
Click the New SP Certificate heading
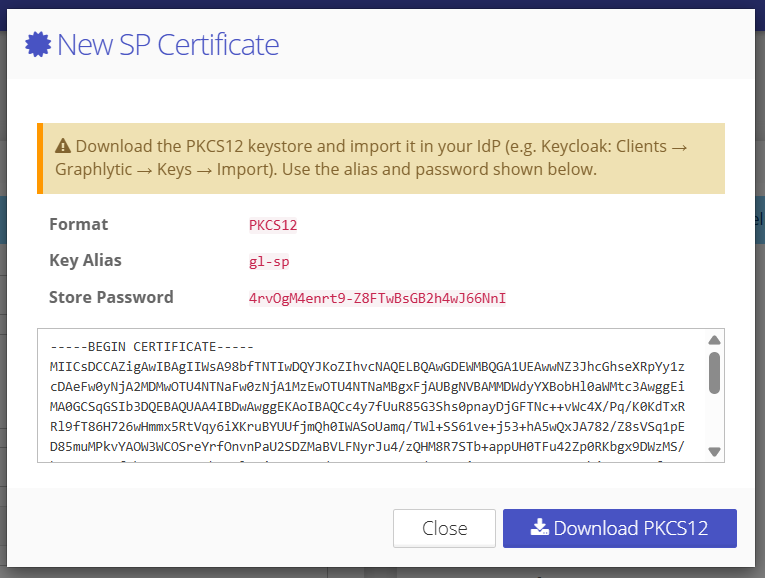click(x=168, y=45)
